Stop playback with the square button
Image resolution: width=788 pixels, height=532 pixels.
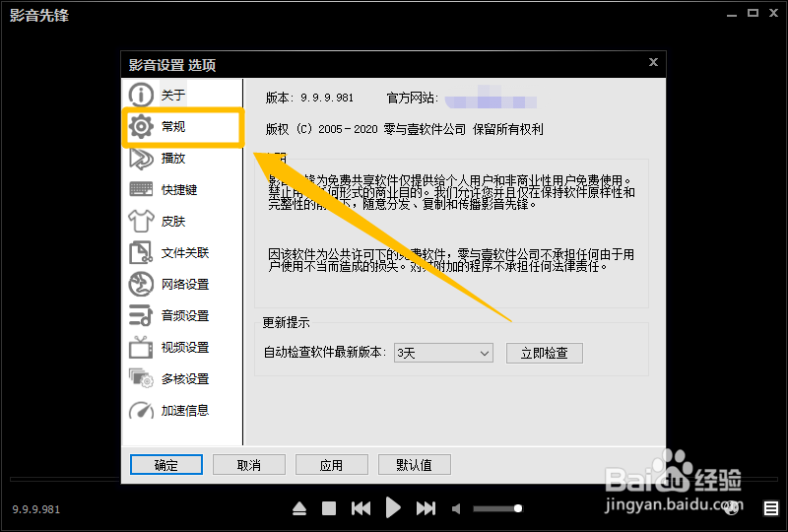click(x=329, y=508)
